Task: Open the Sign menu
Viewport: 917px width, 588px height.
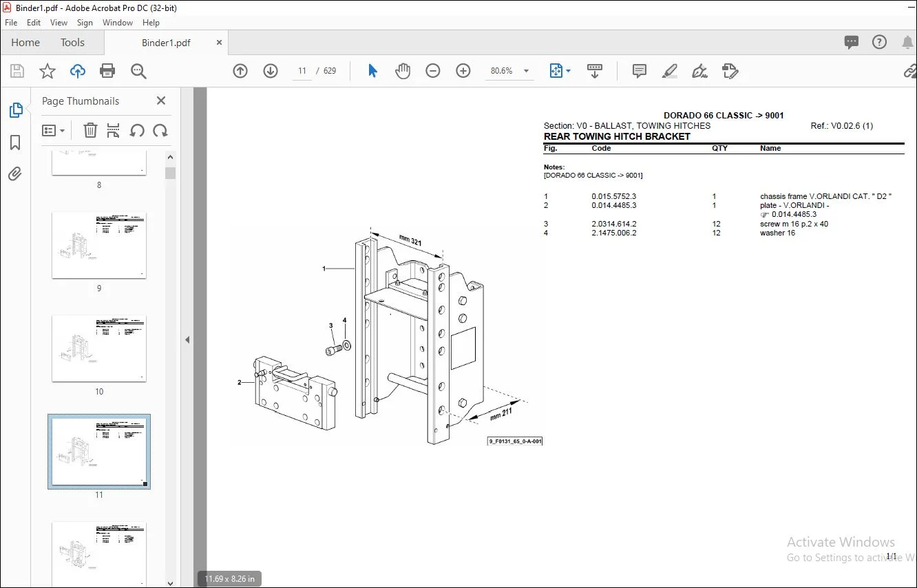Action: click(x=85, y=23)
